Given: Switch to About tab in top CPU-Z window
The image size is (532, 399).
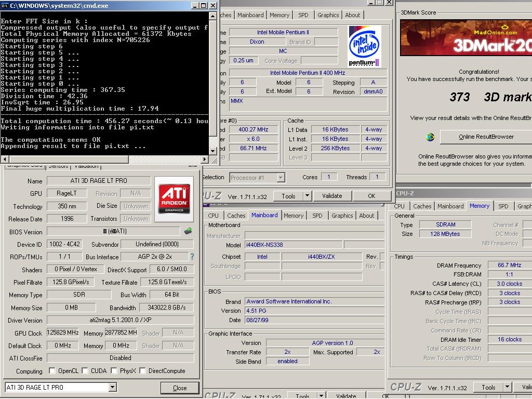Looking at the screenshot, I should pos(353,15).
